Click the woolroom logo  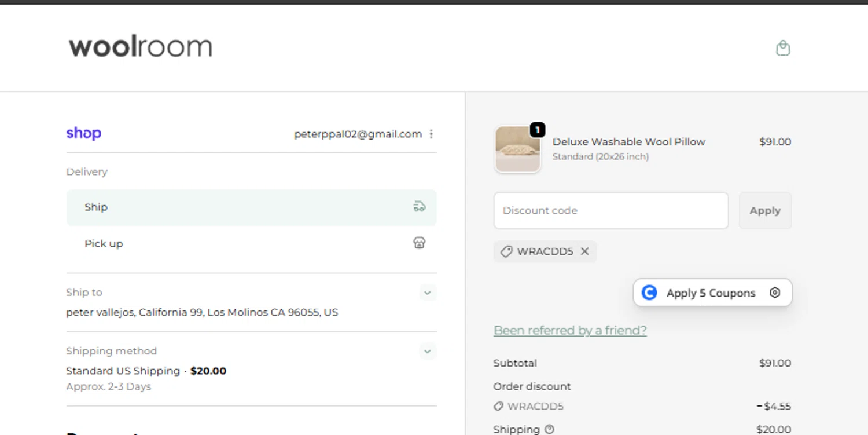pyautogui.click(x=141, y=47)
